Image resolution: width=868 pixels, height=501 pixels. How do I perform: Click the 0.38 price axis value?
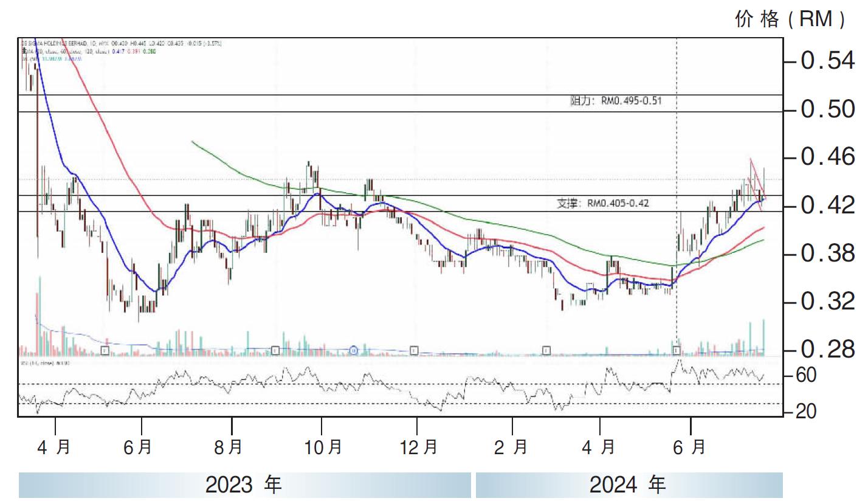[828, 254]
